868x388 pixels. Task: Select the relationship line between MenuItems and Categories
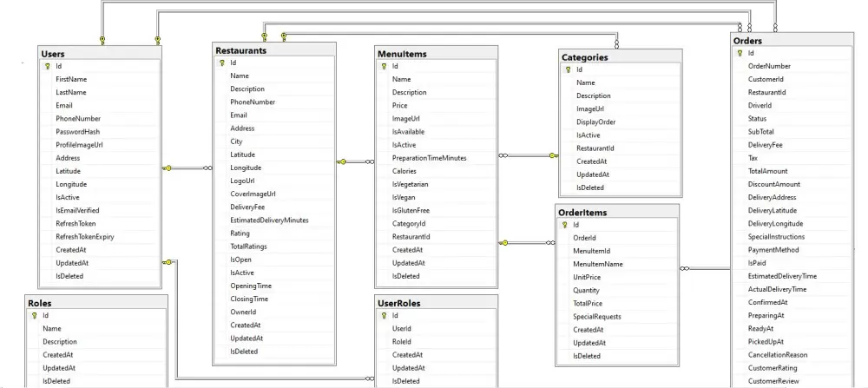[528, 155]
